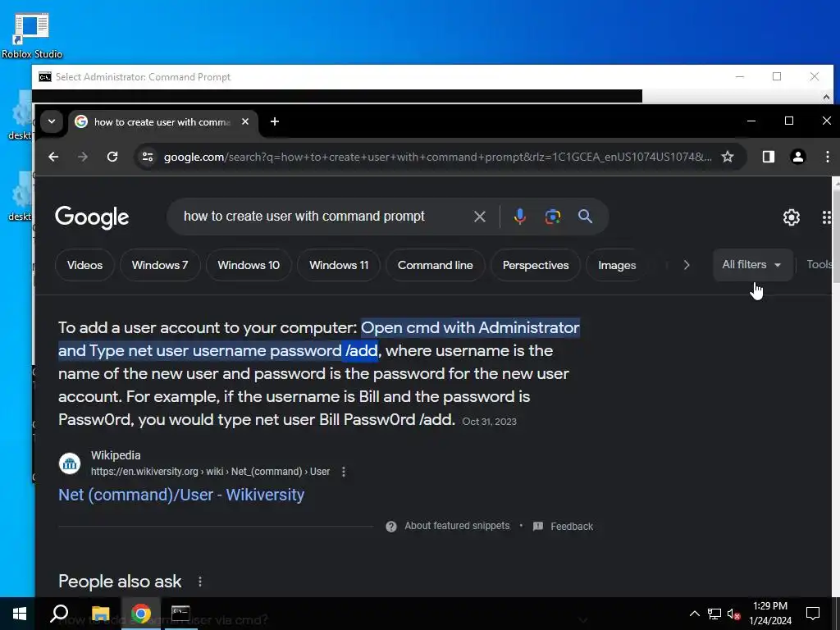
Task: Search by image with Google Lens icon
Action: pos(552,217)
